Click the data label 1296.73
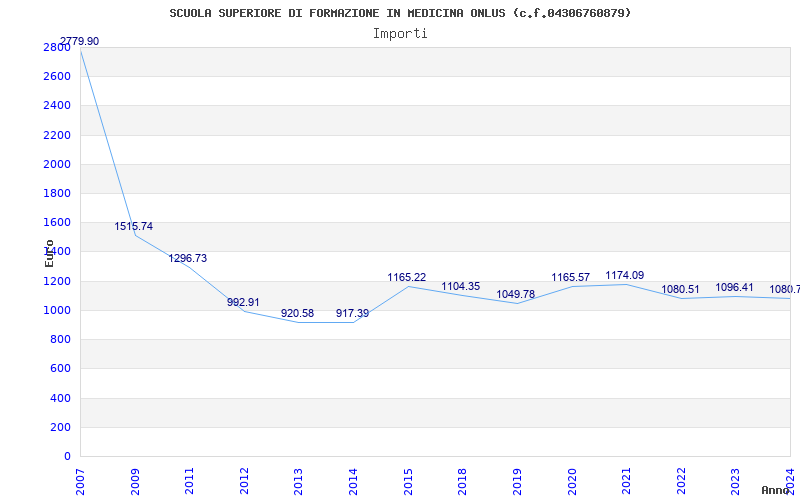 pos(188,258)
